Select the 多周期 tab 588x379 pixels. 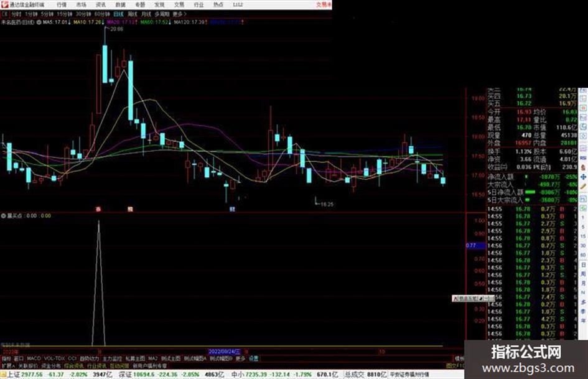[x=162, y=14]
